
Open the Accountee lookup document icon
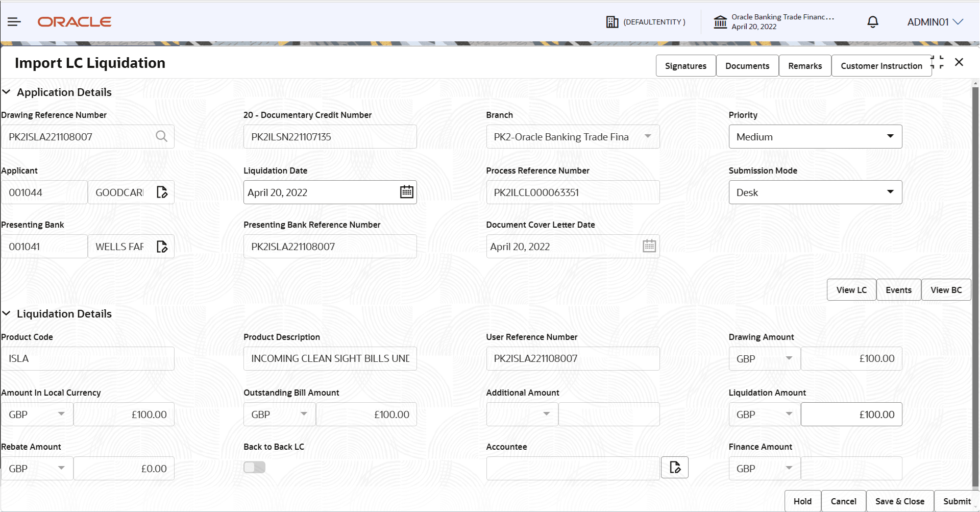(674, 467)
